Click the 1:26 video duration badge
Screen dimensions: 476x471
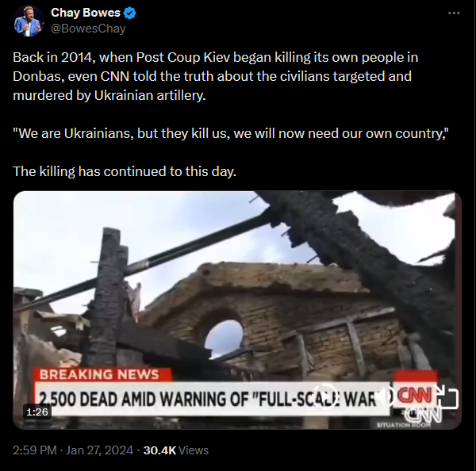tap(37, 412)
